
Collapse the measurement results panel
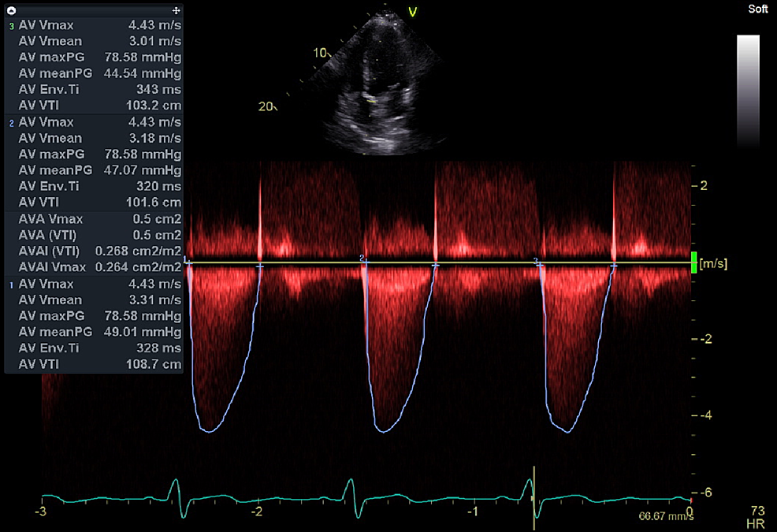[11, 10]
